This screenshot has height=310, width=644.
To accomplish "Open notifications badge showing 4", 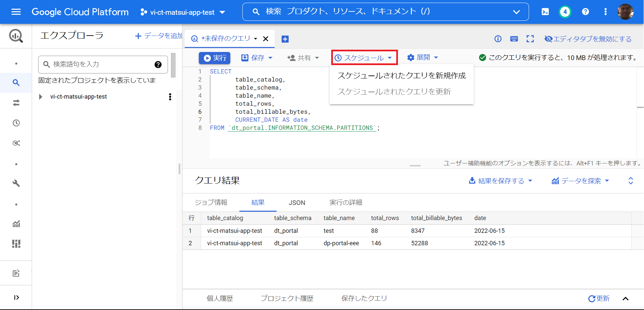I will pyautogui.click(x=565, y=12).
